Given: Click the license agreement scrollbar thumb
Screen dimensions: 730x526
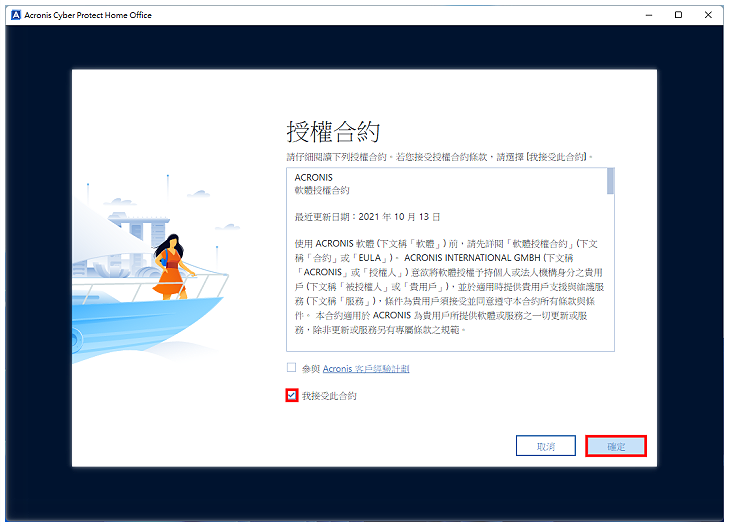Looking at the screenshot, I should click(x=610, y=181).
